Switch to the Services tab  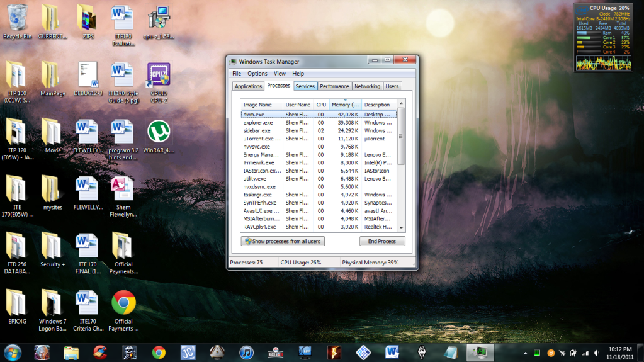point(305,86)
